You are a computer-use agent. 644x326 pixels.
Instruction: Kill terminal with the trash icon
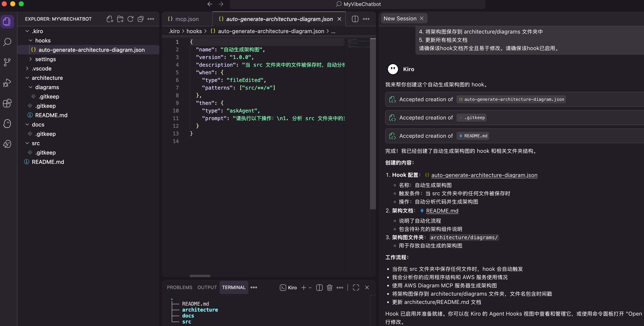pos(329,288)
